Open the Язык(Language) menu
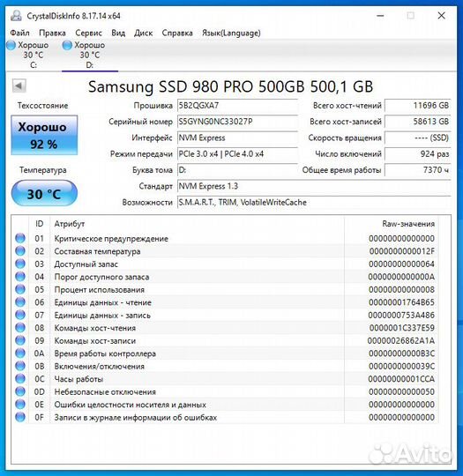The width and height of the screenshot is (463, 476). [x=231, y=33]
